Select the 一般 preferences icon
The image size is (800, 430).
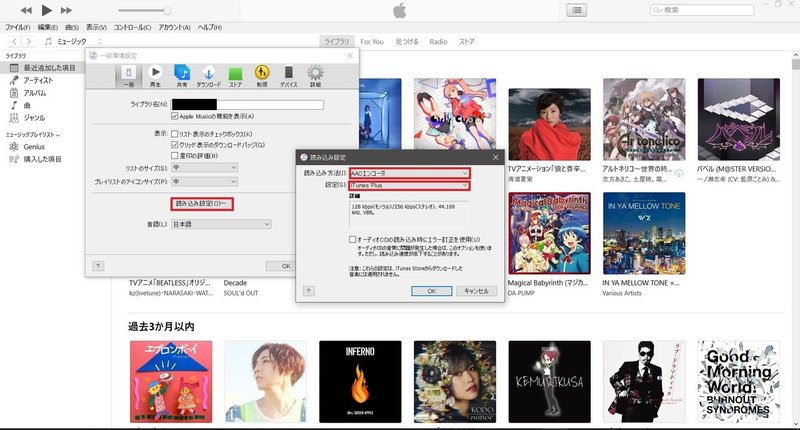[x=129, y=75]
